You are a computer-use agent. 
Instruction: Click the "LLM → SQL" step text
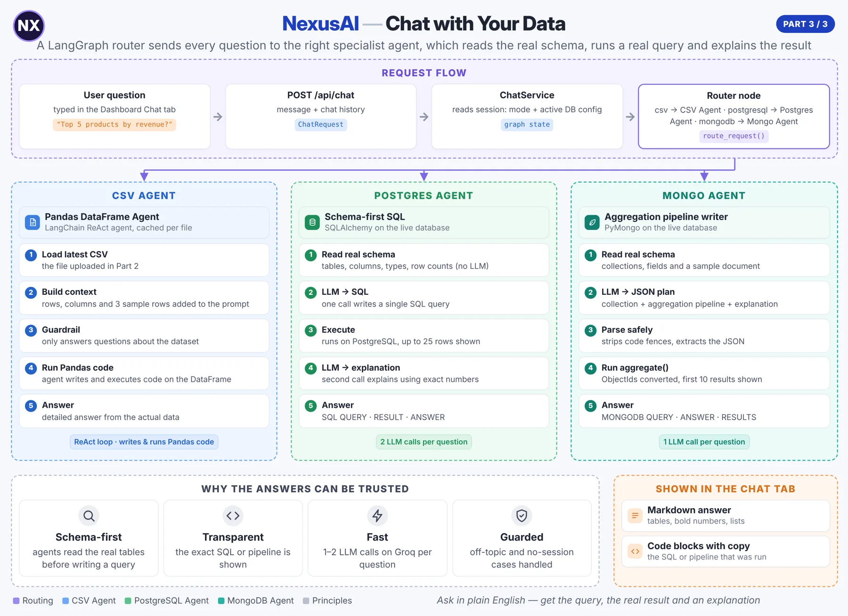pos(345,292)
